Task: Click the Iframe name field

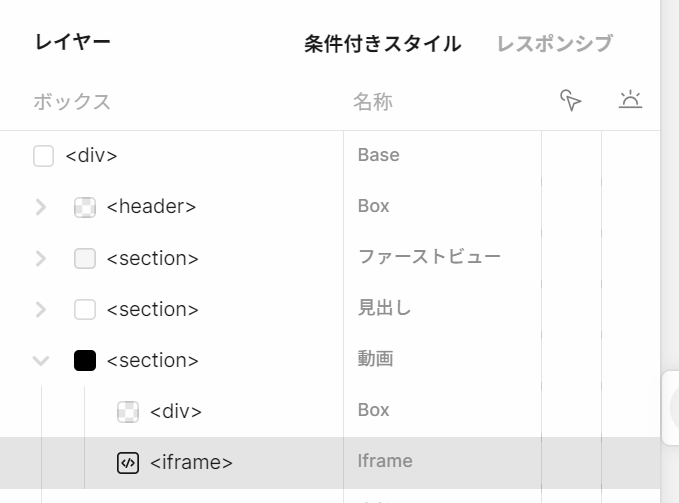Action: click(x=385, y=461)
